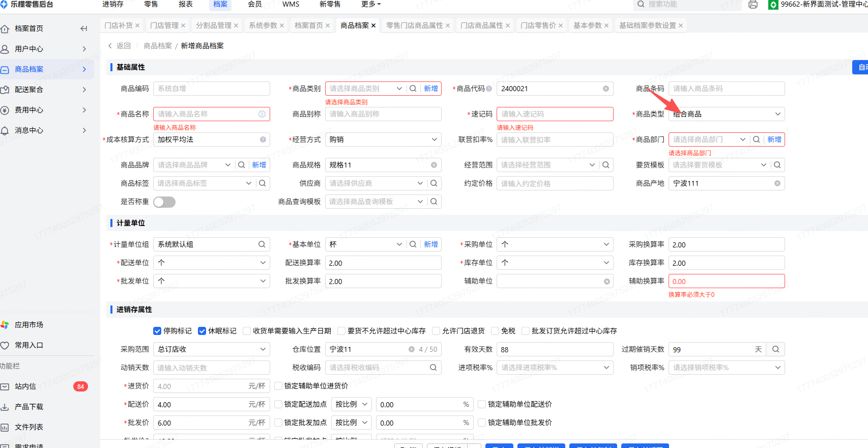
Task: Uncheck the 停购标记 checkbox
Action: point(157,331)
